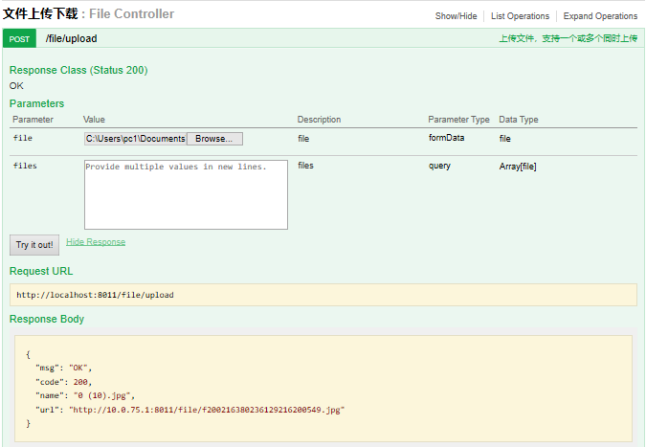646x447 pixels.
Task: Click the files parameter name
Action: click(x=25, y=166)
